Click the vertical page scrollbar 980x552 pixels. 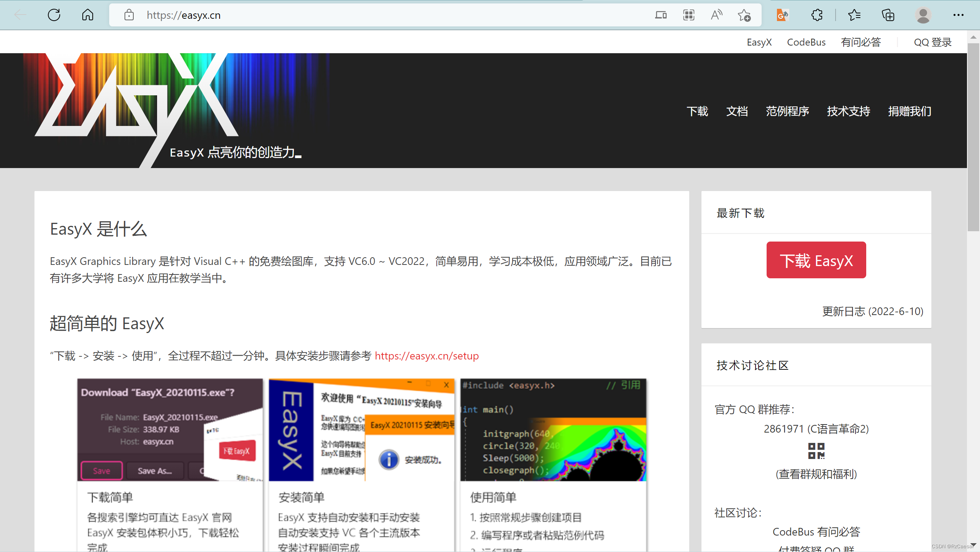(x=973, y=138)
